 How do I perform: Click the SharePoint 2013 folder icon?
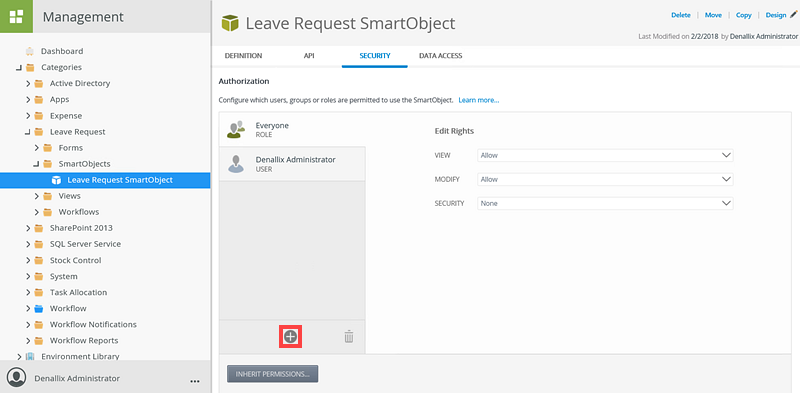click(x=39, y=228)
